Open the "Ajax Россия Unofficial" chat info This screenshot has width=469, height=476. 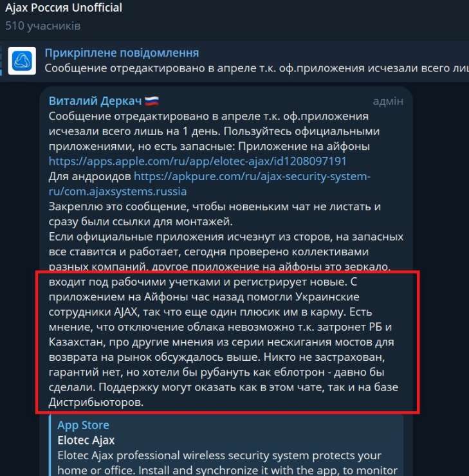pos(64,8)
